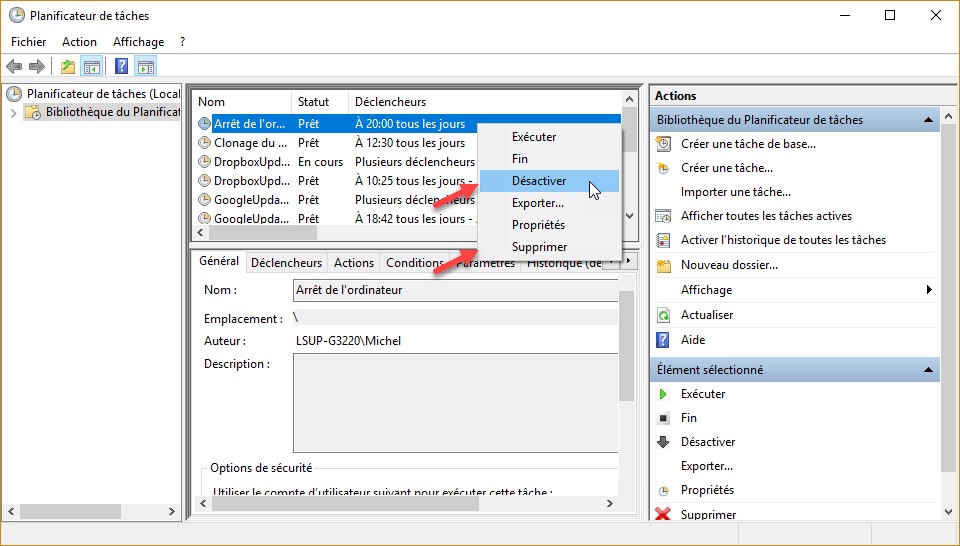This screenshot has height=546, width=960.
Task: Open the Fichier menu
Action: (29, 42)
